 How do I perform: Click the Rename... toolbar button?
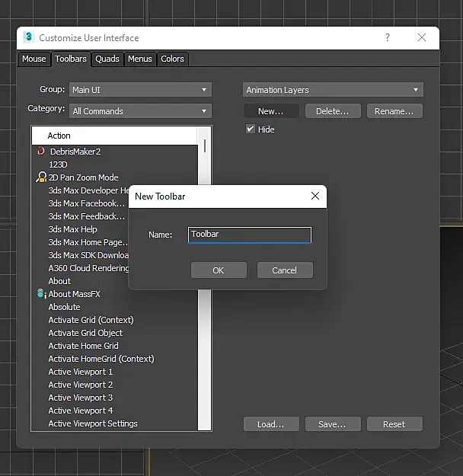[x=394, y=111]
